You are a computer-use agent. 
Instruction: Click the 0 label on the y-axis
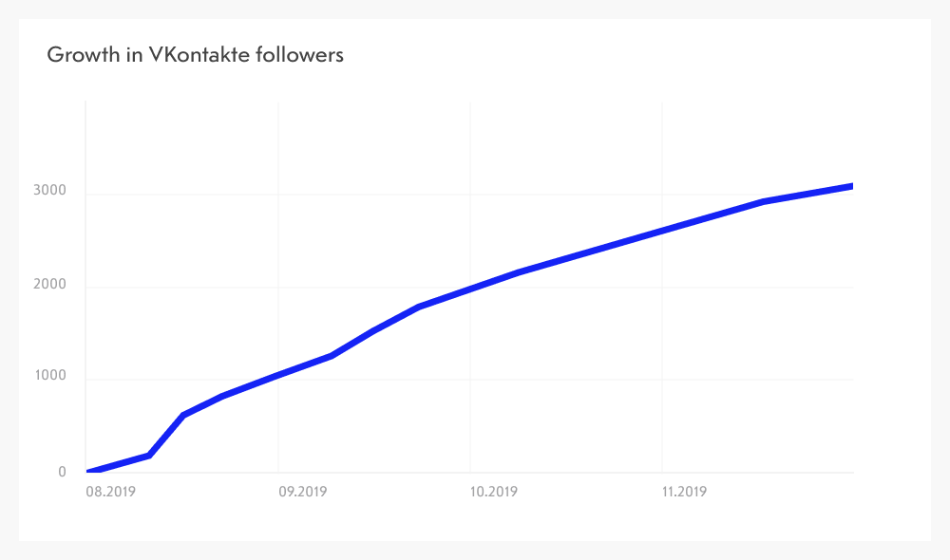[x=62, y=472]
